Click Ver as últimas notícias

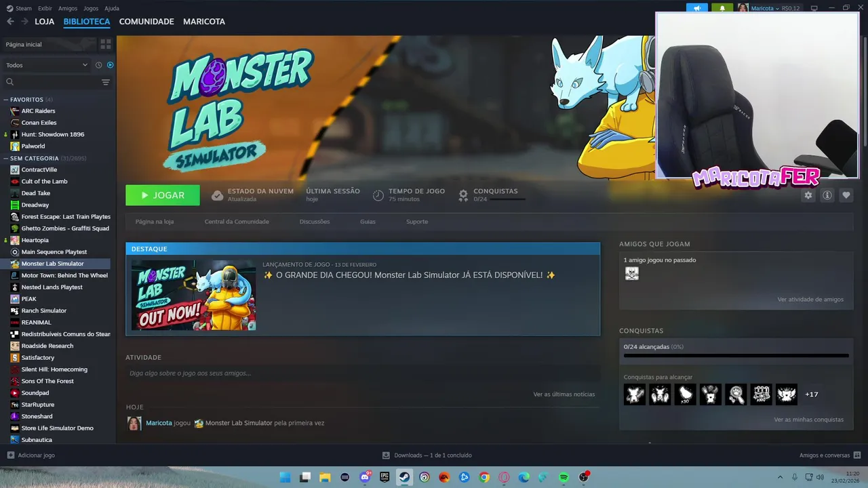click(564, 394)
